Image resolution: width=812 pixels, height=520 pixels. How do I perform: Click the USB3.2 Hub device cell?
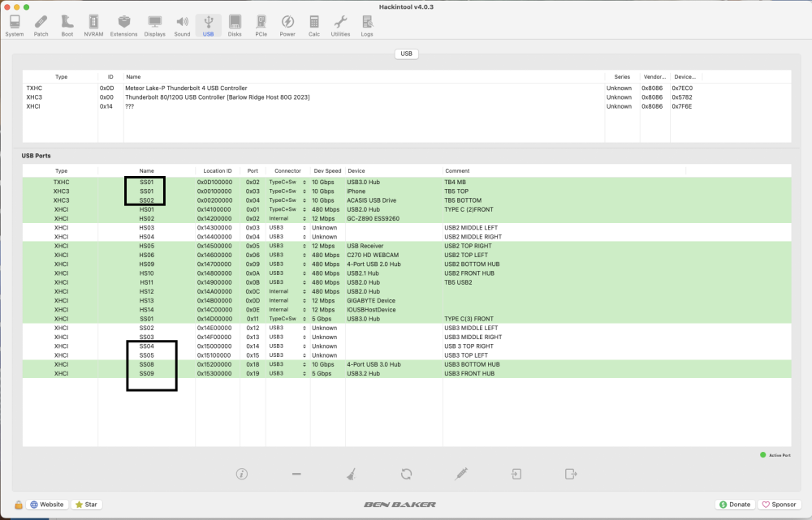363,373
